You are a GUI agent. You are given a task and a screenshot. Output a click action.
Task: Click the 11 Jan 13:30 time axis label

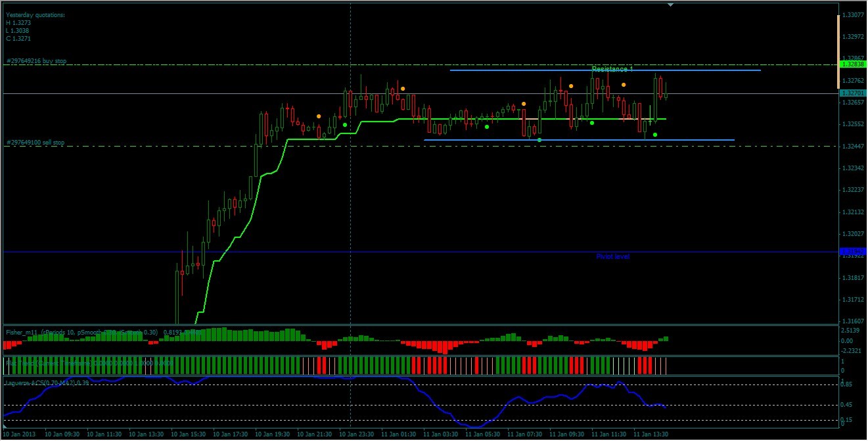[x=649, y=434]
